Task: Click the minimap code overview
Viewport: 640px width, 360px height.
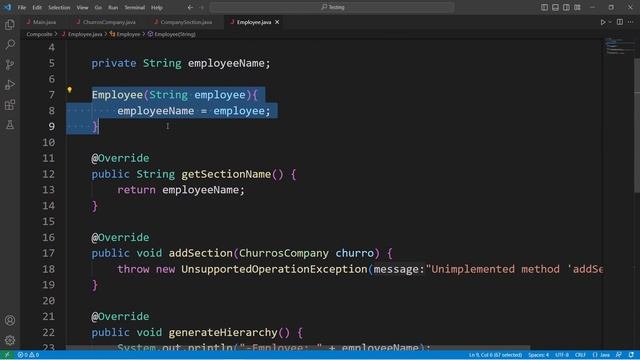Action: click(618, 46)
